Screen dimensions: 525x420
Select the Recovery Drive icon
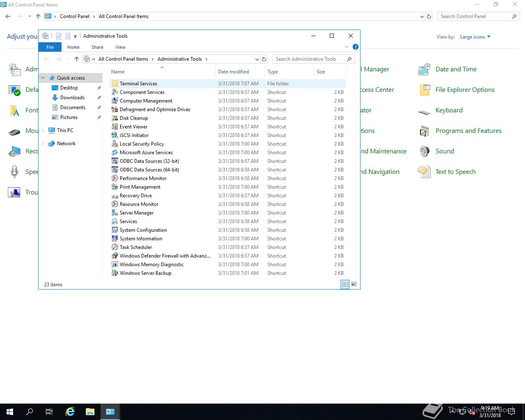[115, 196]
